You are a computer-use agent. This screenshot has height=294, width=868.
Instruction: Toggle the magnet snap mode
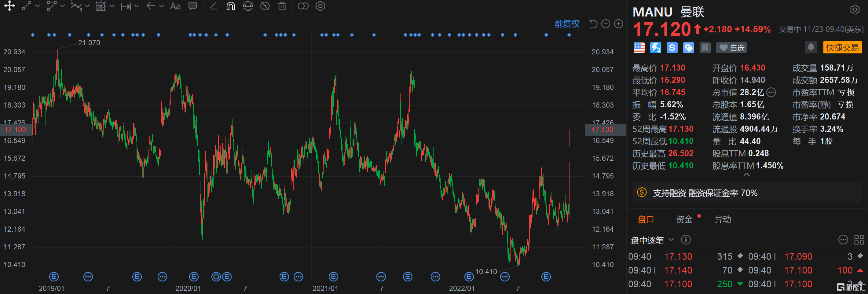230,6
